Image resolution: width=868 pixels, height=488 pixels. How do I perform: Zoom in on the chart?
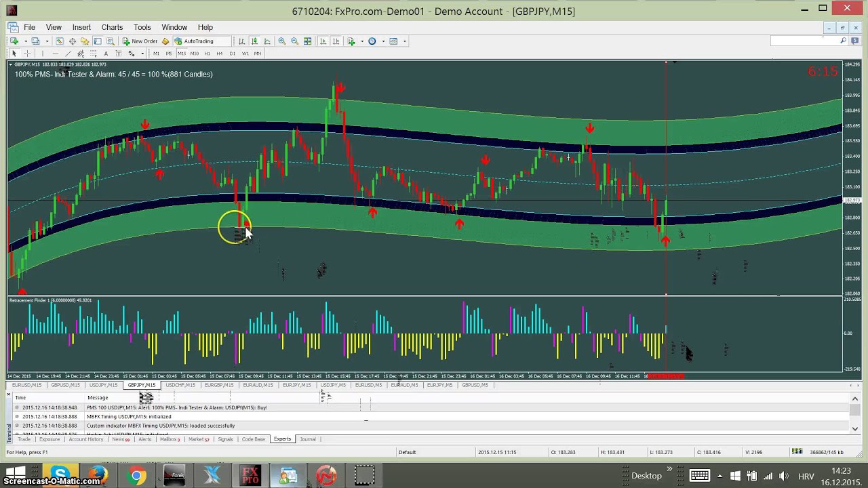click(282, 41)
